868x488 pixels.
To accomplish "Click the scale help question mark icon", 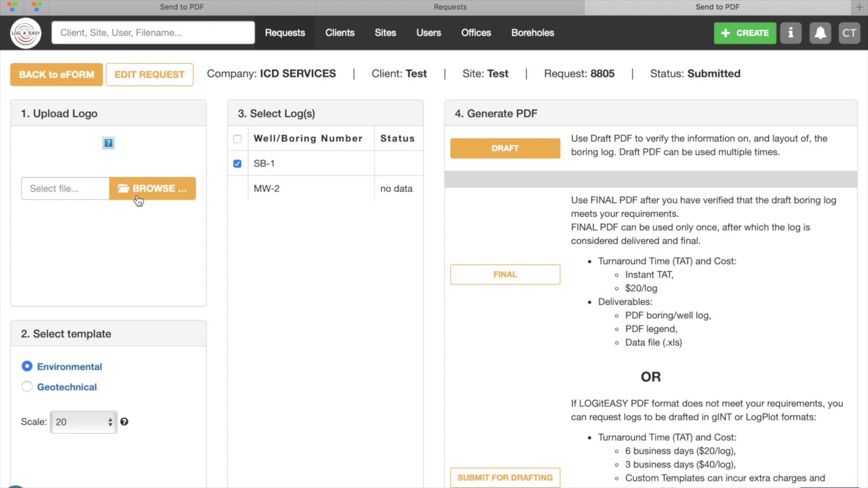I will [x=124, y=422].
